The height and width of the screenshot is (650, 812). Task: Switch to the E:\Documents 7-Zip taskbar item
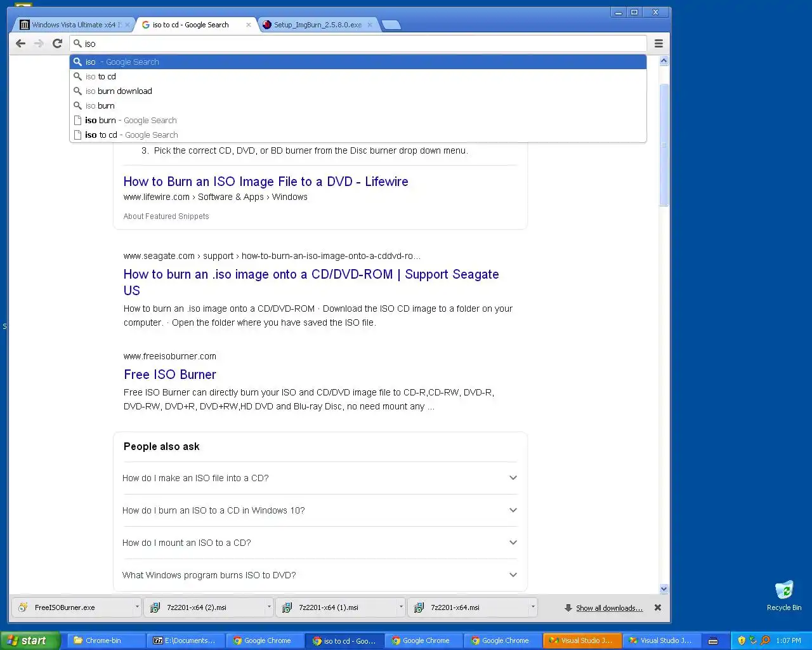tap(185, 640)
